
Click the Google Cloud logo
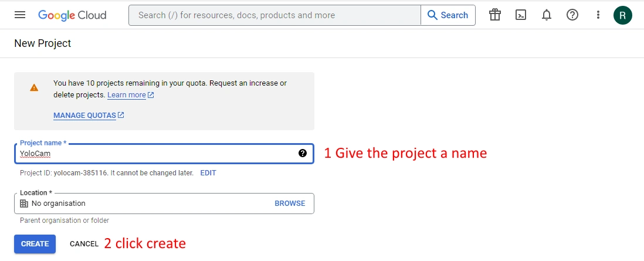point(72,15)
